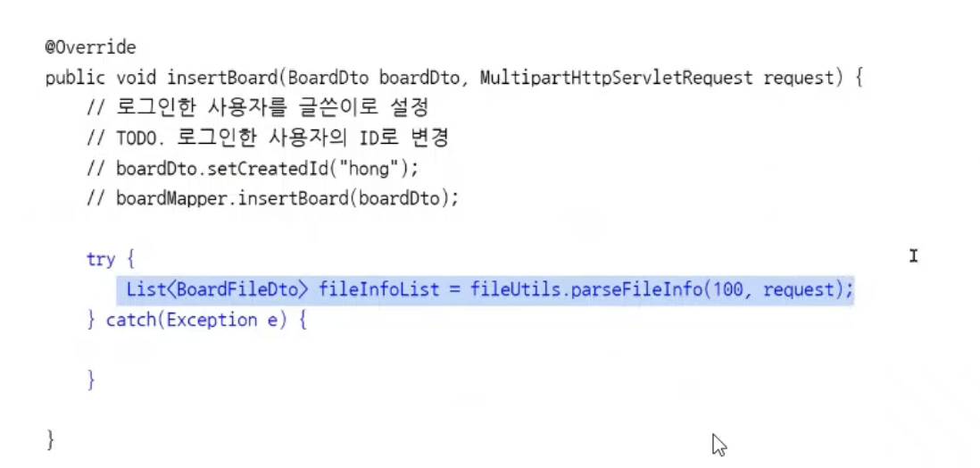Click the closing brace of catch block
The height and width of the screenshot is (468, 980).
click(x=91, y=380)
